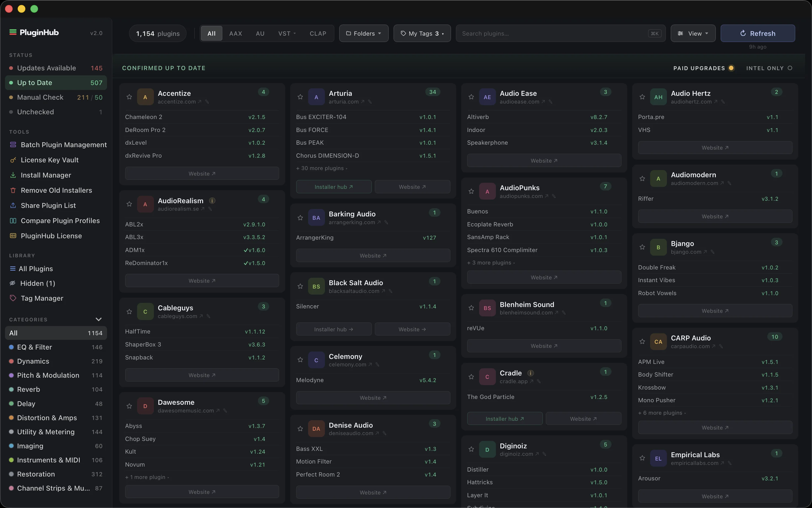Click Arturia avatar badge
812x508 pixels.
[x=316, y=97]
